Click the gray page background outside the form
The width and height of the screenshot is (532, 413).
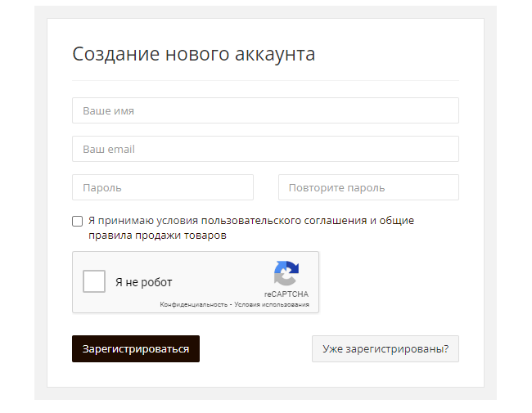(40, 204)
